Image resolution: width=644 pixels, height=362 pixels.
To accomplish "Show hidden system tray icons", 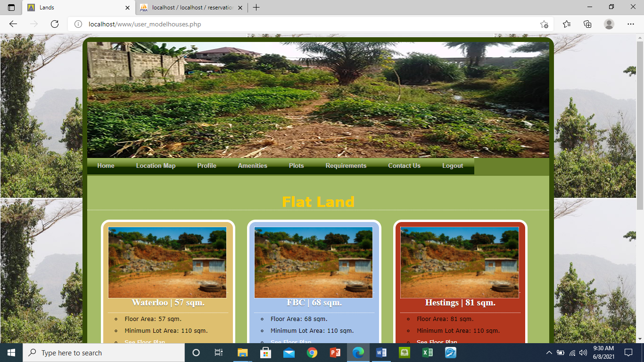I will pos(549,353).
